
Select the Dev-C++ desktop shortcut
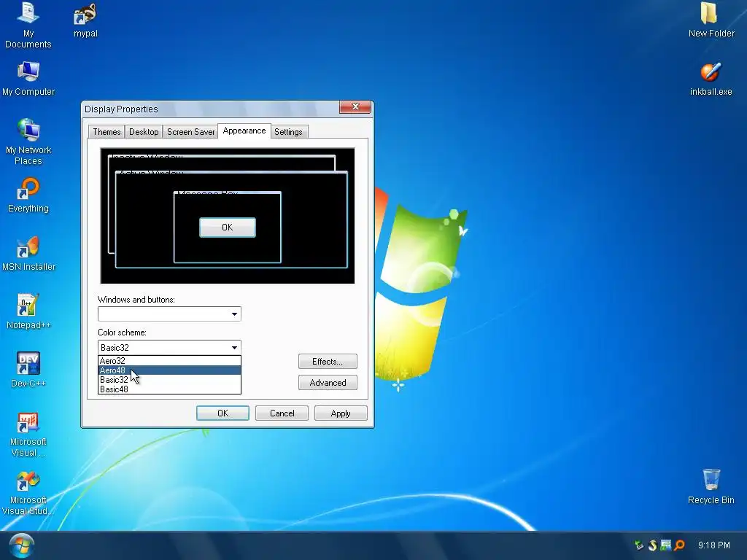pos(28,370)
